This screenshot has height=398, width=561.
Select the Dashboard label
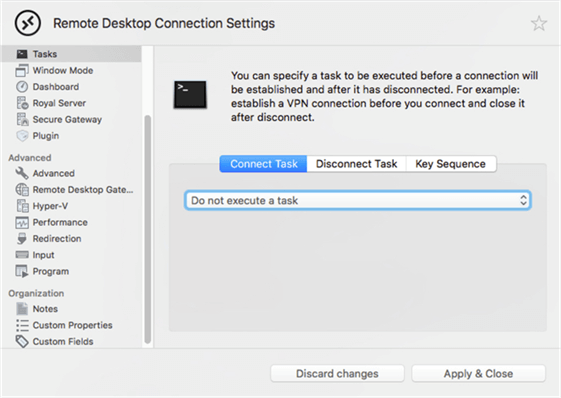point(56,87)
